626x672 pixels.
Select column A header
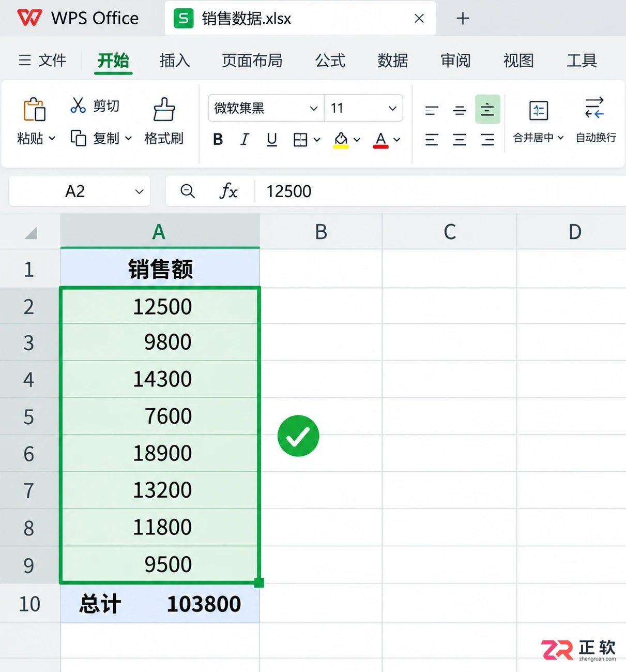[160, 231]
